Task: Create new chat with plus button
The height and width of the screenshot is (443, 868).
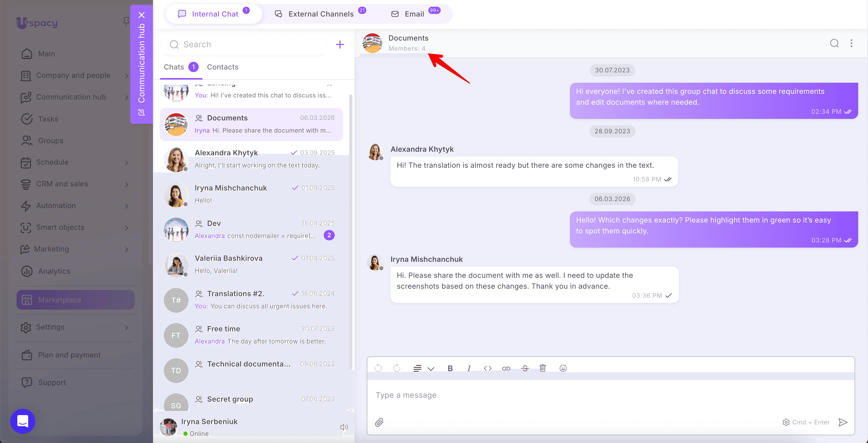Action: (340, 44)
